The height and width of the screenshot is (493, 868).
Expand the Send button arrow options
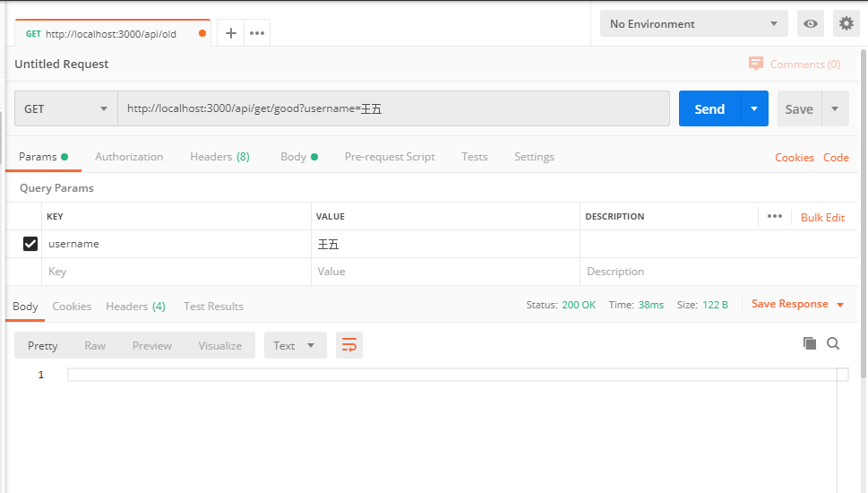754,108
